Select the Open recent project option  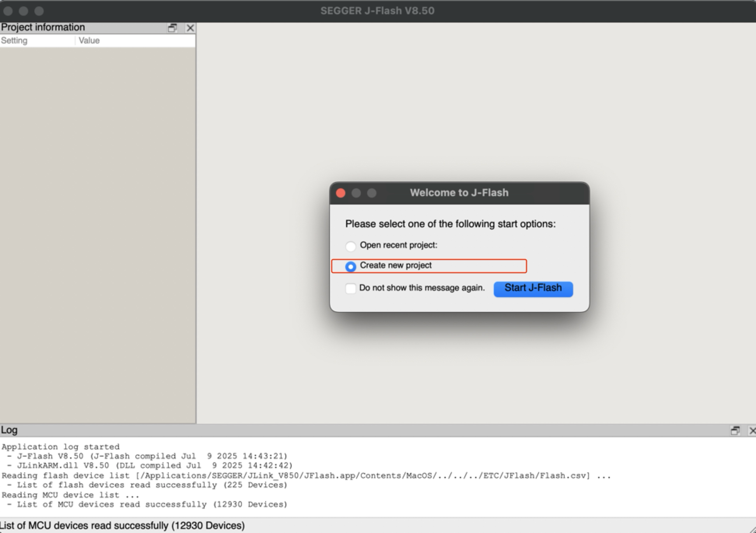pyautogui.click(x=350, y=246)
